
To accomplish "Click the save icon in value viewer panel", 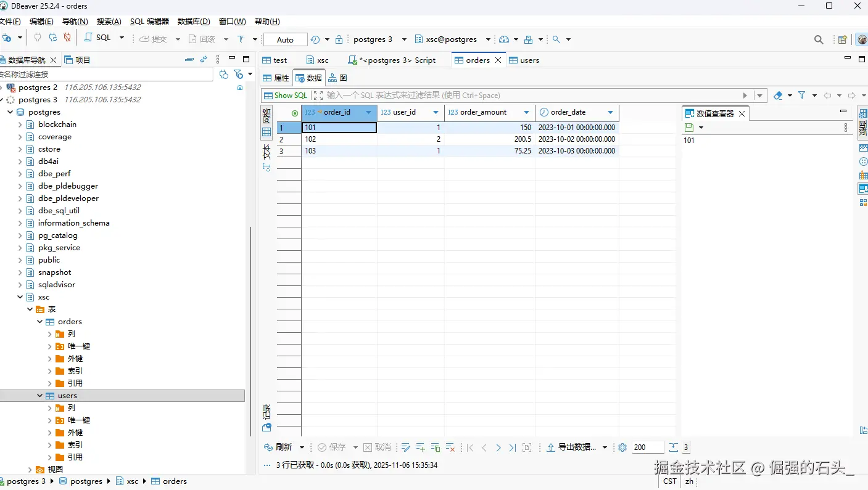I will 689,128.
